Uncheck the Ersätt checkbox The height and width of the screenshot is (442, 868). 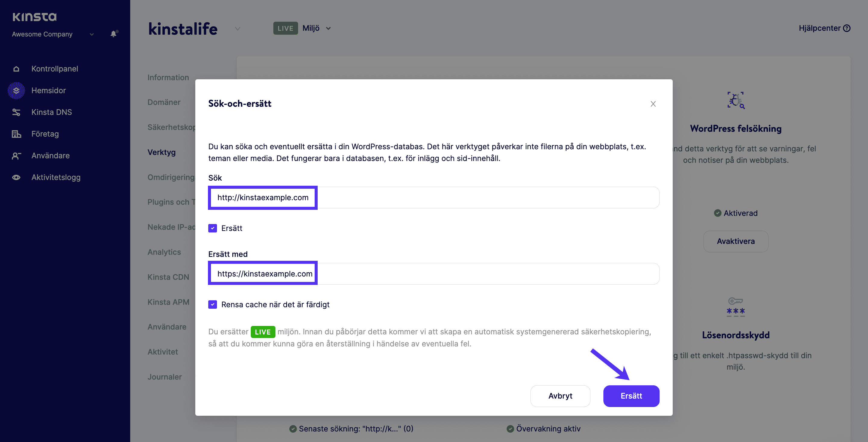tap(212, 228)
